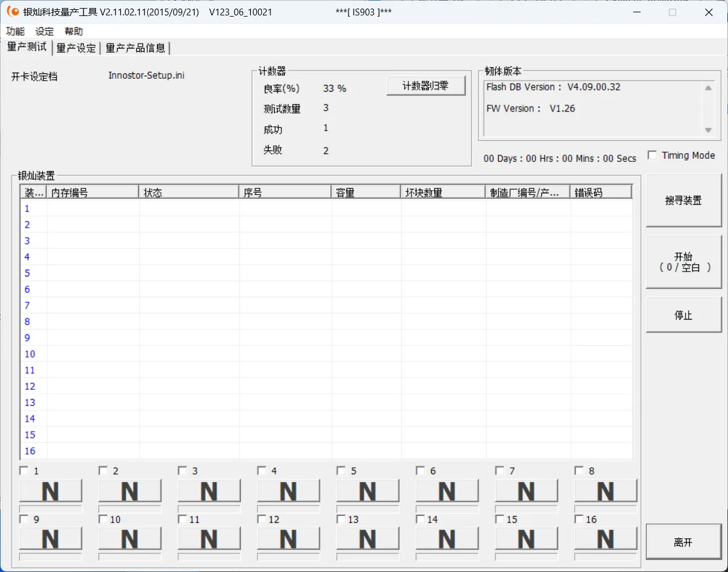Viewport: 728px width, 572px height.
Task: Check the port 13 checkbox
Action: (341, 519)
